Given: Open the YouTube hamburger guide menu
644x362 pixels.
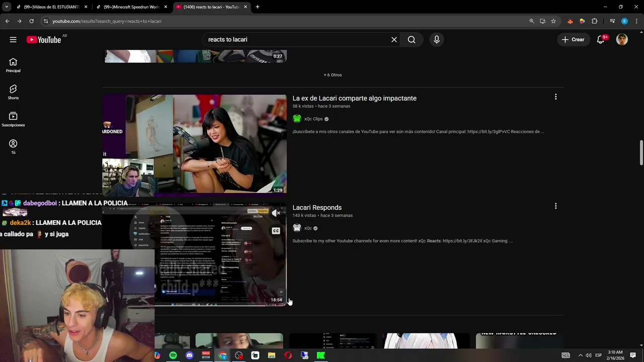Looking at the screenshot, I should click(x=13, y=40).
